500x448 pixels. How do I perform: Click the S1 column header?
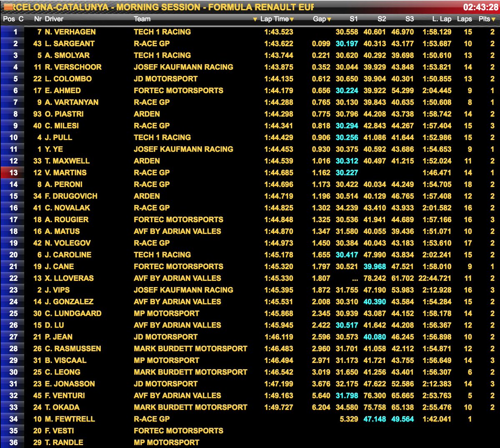(x=353, y=19)
